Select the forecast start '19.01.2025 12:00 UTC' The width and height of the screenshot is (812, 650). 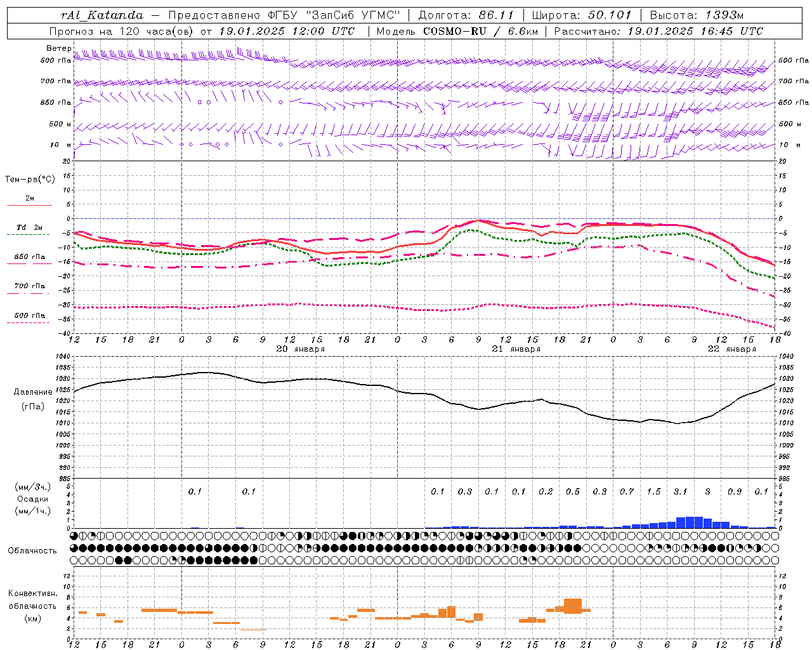287,31
